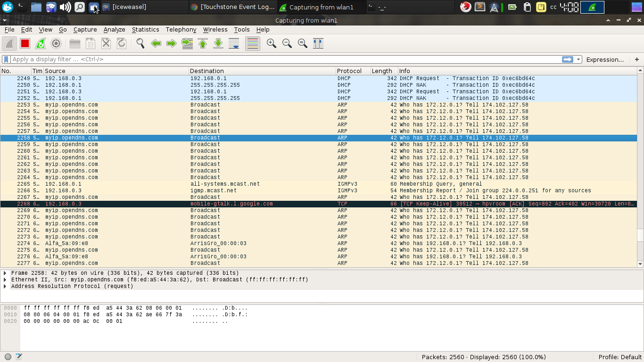Screen dimensions: 644x362
Task: Sort packets by the No. column header
Action: click(16, 71)
